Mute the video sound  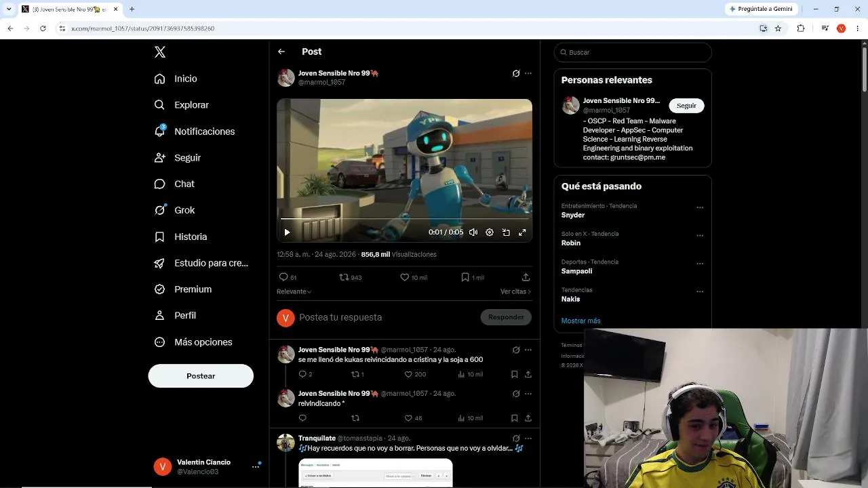tap(473, 232)
